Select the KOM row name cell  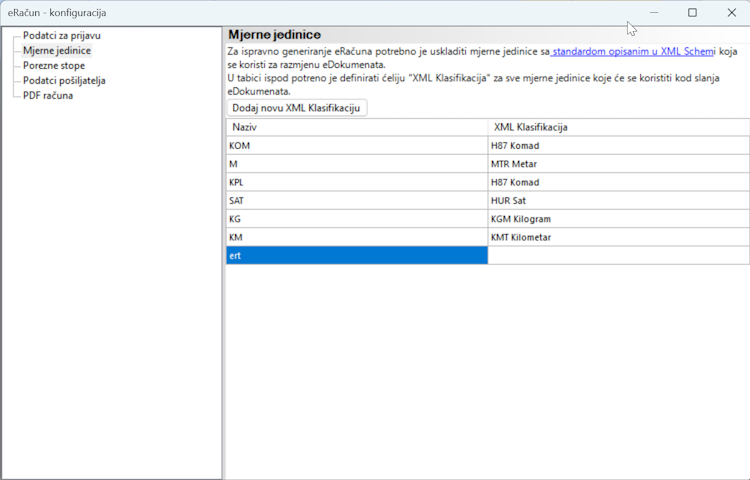pos(356,146)
